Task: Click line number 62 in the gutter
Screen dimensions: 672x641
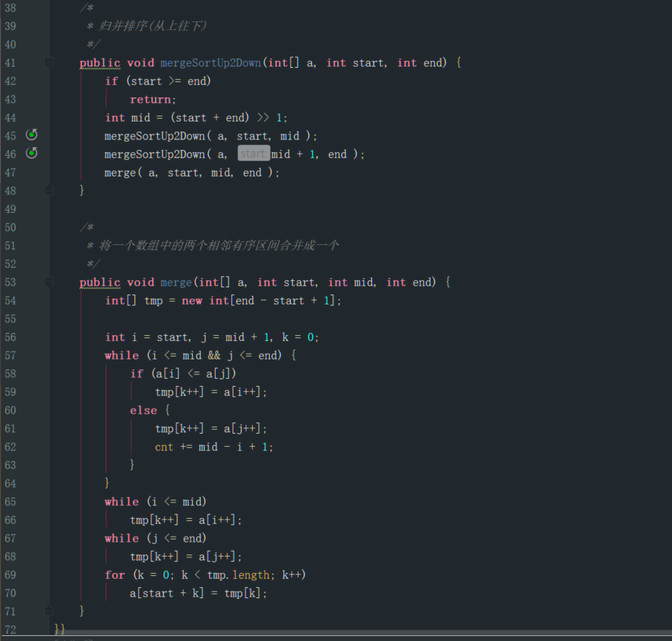Action: [10, 447]
